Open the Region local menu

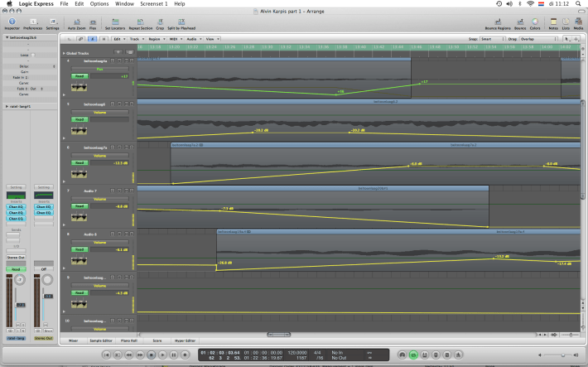[x=156, y=38]
